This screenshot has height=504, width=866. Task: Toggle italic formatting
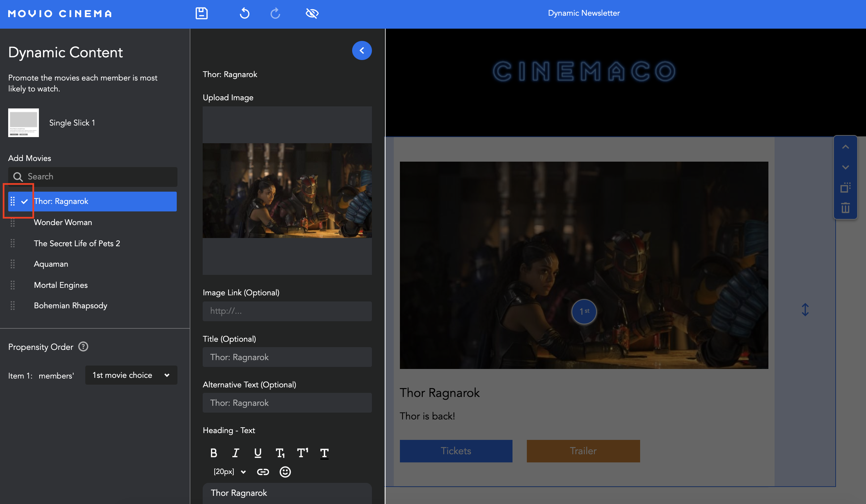click(235, 453)
